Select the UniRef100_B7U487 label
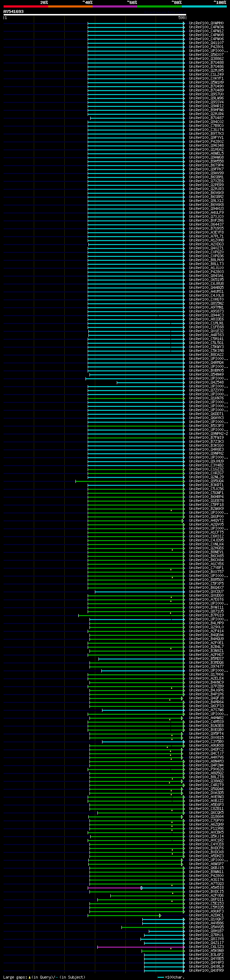Viewport: 230px width, 980px height. (x=206, y=118)
